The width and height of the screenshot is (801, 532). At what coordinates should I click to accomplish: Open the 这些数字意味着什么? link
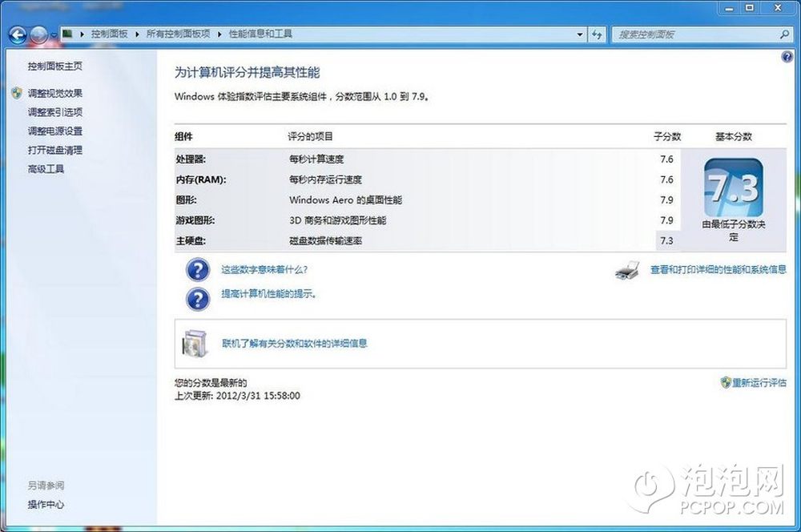pos(264,269)
